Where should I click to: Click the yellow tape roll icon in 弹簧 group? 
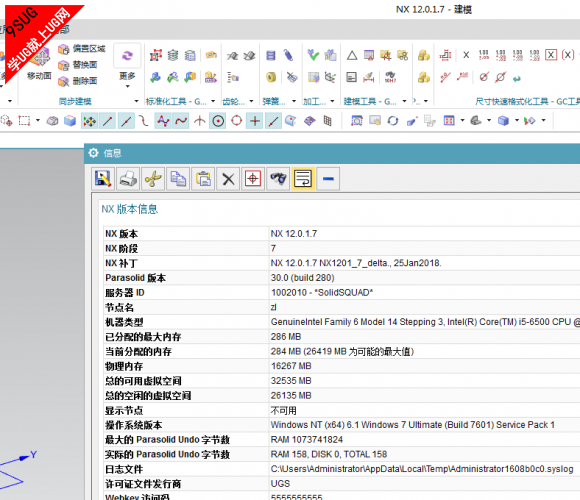(x=271, y=77)
